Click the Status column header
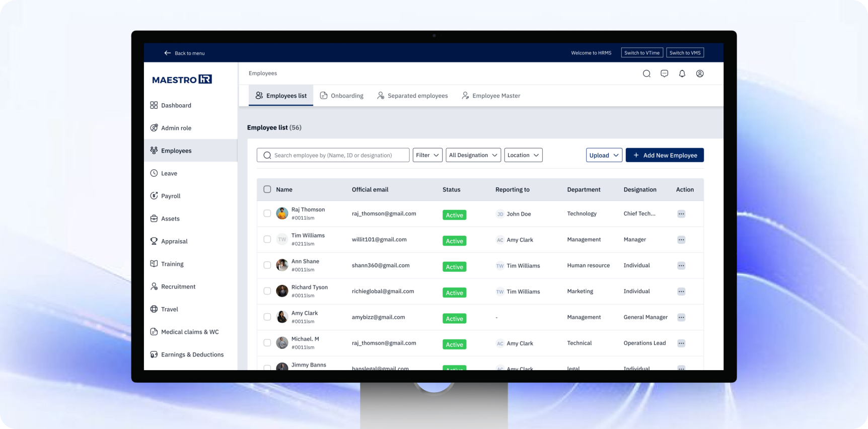The image size is (868, 429). 452,190
